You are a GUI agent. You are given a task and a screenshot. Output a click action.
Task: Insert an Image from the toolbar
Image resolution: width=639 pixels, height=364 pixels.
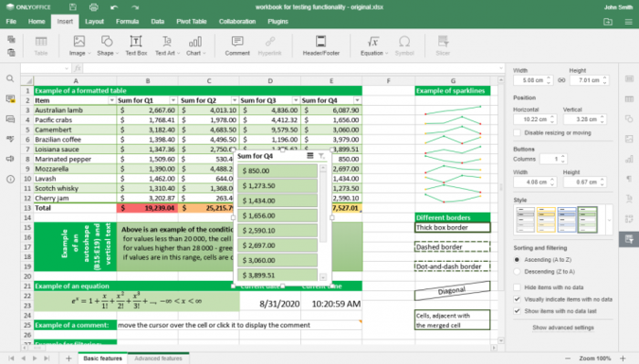click(79, 46)
